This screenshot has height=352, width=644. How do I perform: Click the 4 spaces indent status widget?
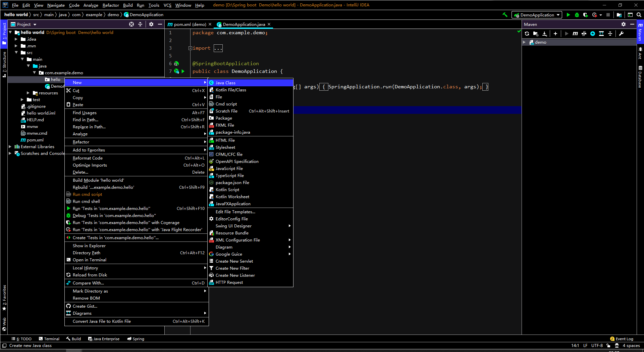[631, 346]
